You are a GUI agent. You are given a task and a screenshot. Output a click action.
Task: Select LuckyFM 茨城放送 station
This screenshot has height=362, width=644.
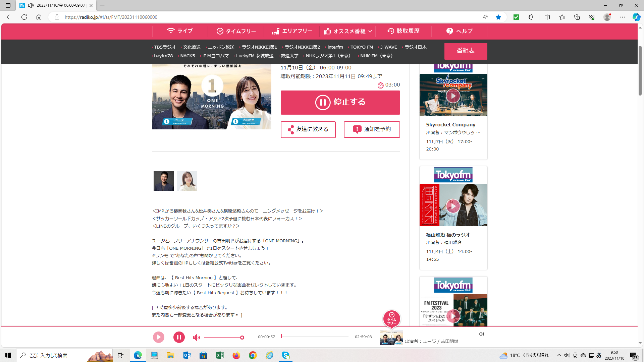coord(254,56)
